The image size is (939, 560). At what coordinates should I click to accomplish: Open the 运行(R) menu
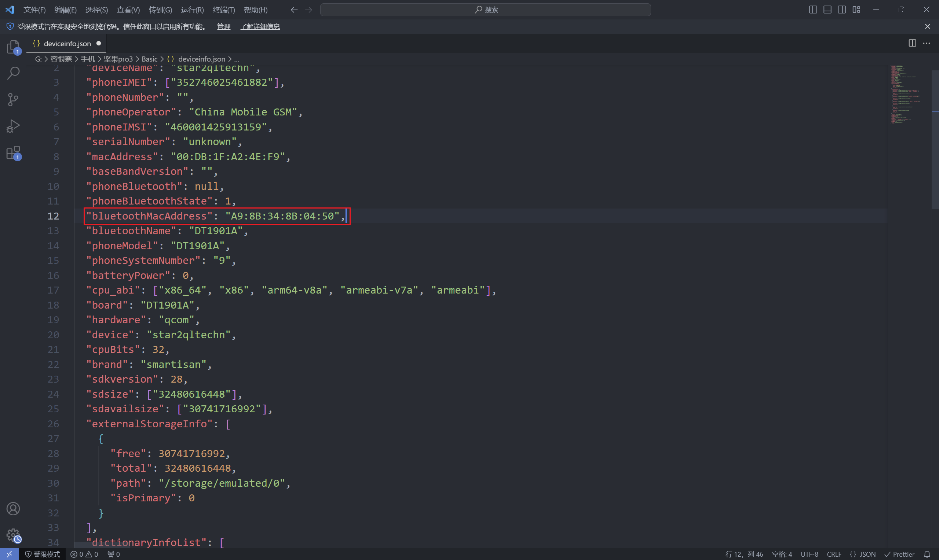pos(192,10)
